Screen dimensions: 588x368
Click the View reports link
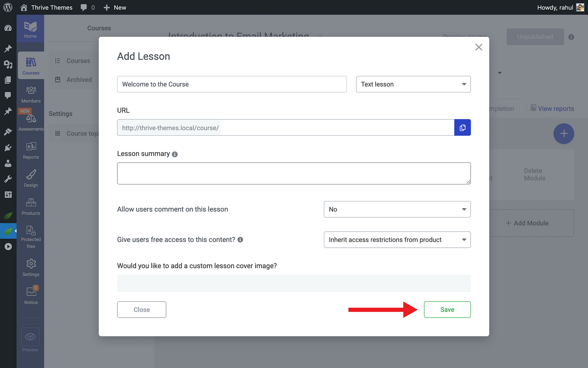pos(556,108)
